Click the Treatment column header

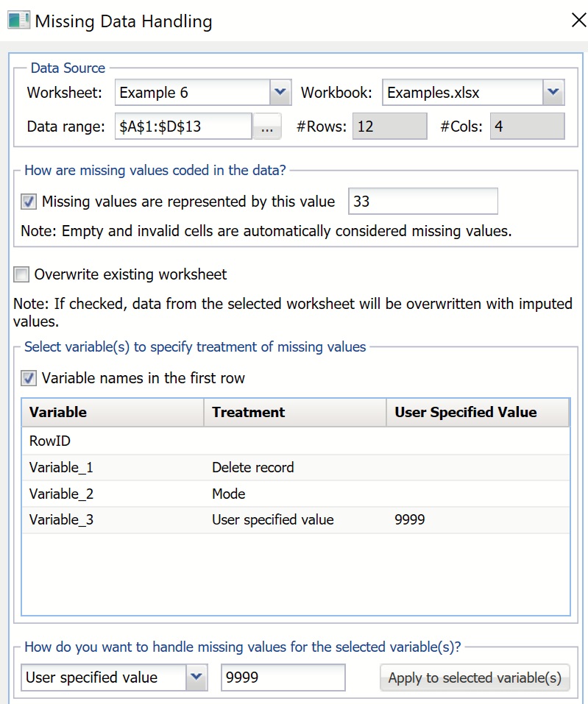pos(294,413)
